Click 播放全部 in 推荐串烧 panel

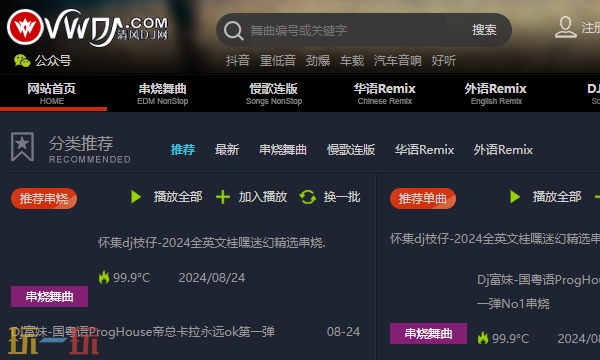tap(178, 197)
